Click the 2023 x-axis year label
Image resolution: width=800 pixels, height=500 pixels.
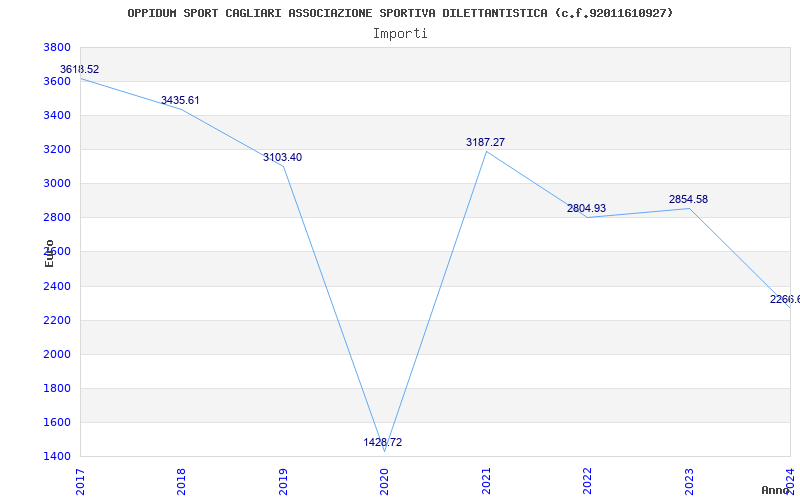click(689, 482)
